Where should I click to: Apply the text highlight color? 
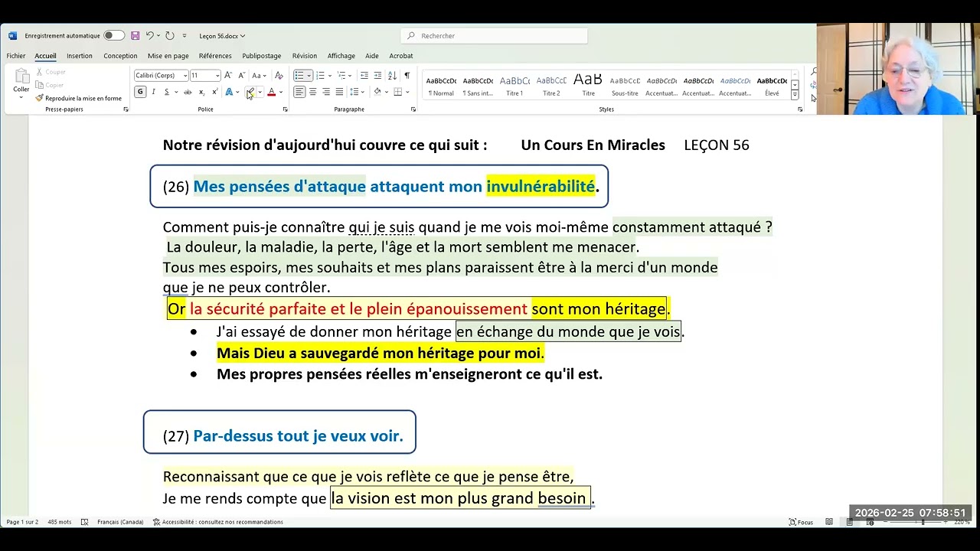[250, 92]
